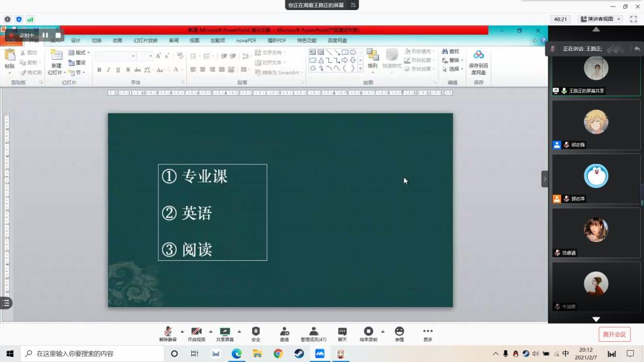Stop recording via 结束录制 icon
This screenshot has height=362, width=644.
369,332
